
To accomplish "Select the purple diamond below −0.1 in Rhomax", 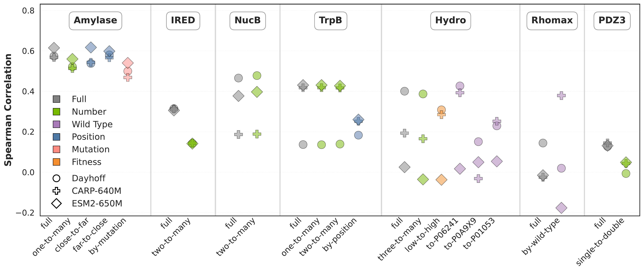I will pyautogui.click(x=561, y=208).
